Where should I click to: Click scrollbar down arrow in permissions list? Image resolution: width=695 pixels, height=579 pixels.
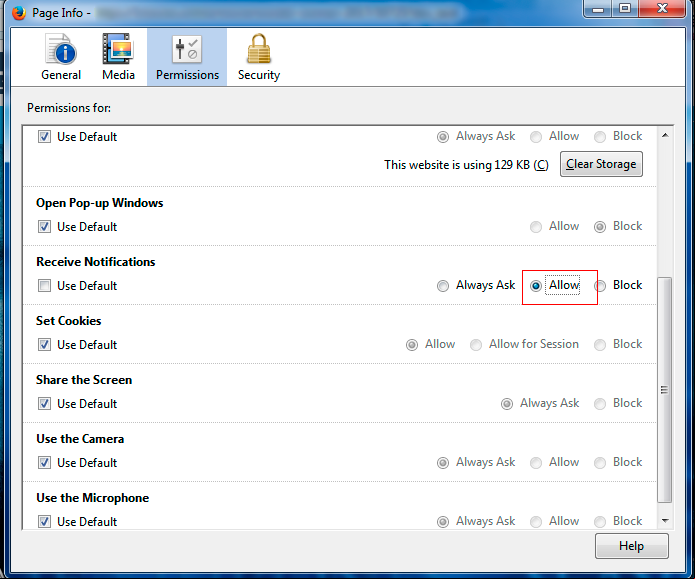point(665,520)
